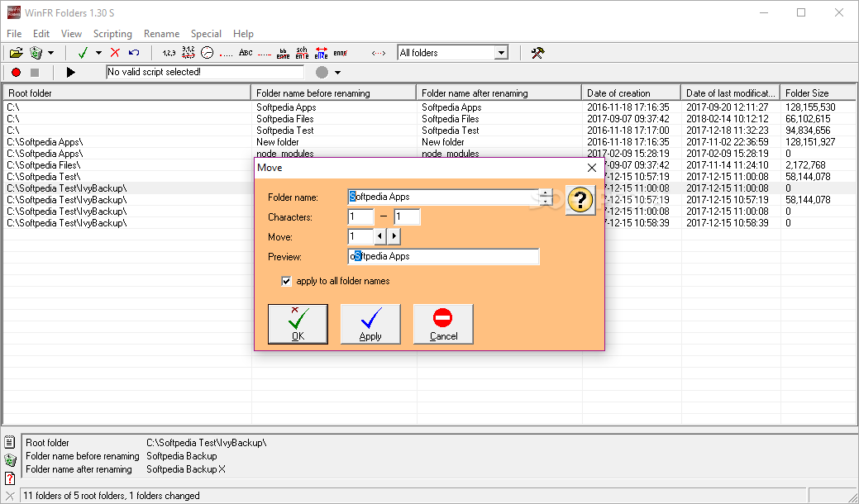Click the '2016-11-18 17:17:00' creation date cell
The image size is (859, 504).
[628, 131]
